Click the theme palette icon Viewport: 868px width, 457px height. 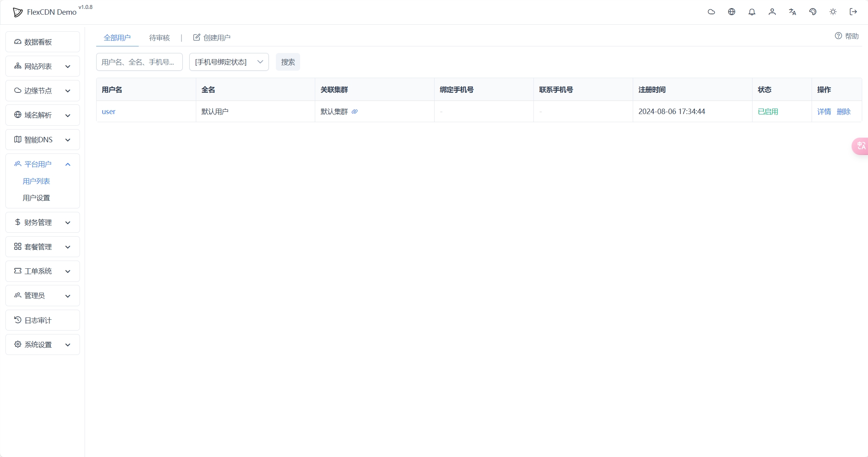click(812, 12)
